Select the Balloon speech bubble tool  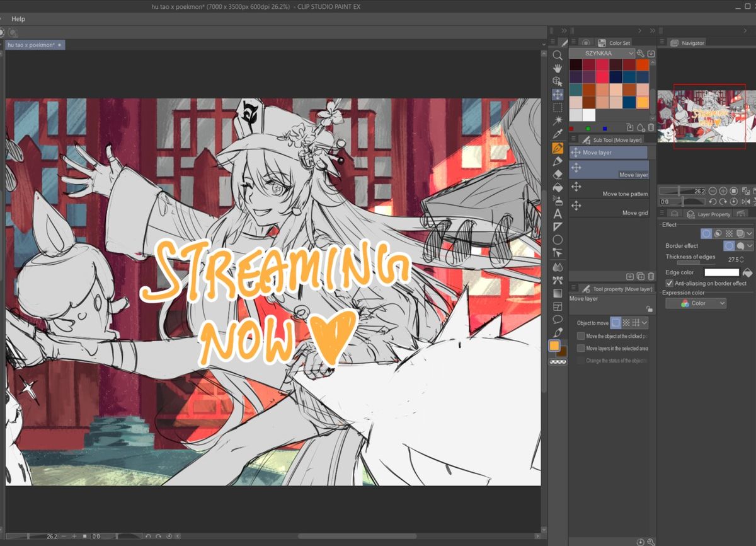(x=558, y=320)
